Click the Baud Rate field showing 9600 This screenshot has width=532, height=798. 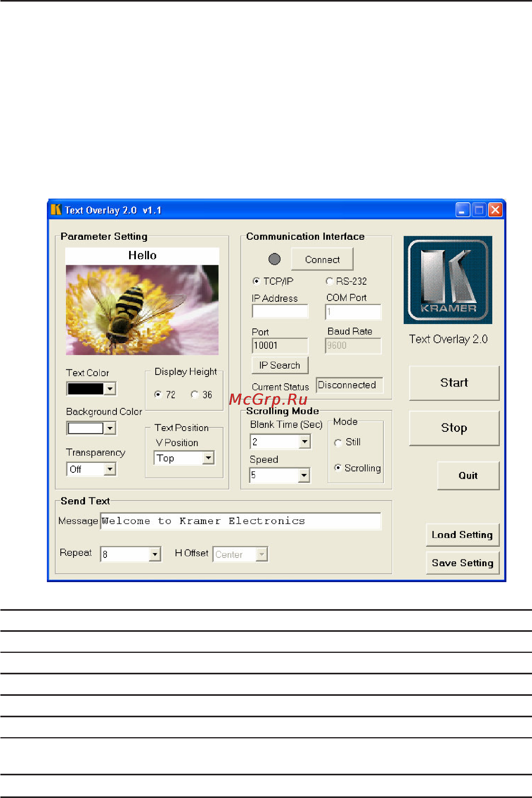tap(353, 346)
